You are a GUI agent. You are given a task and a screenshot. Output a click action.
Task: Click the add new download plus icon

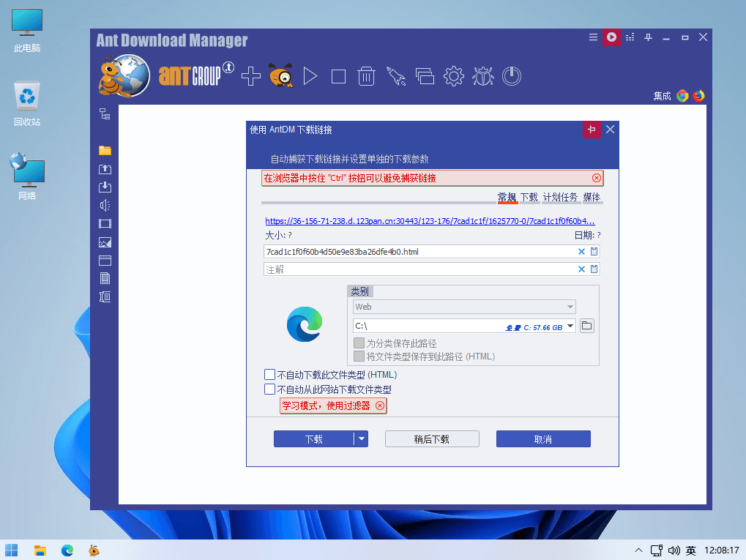coord(250,76)
